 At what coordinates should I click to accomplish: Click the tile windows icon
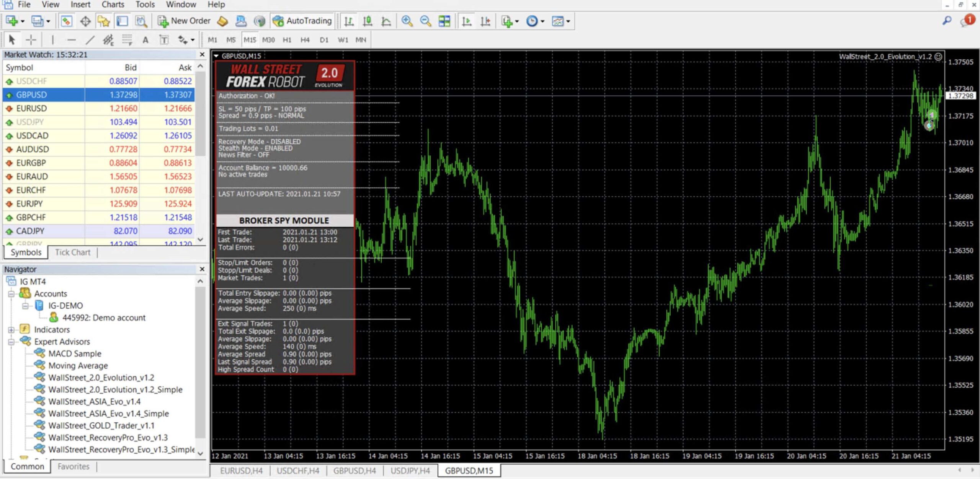coord(444,21)
